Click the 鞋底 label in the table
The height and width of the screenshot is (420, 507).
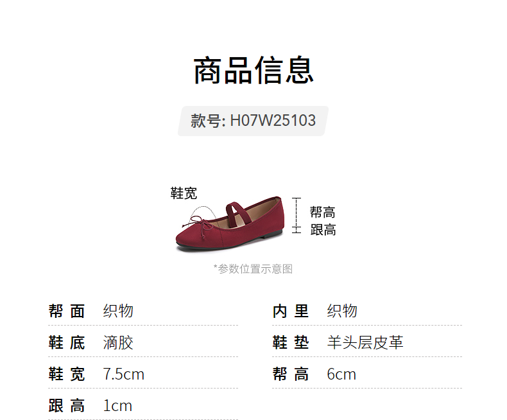[x=67, y=342]
